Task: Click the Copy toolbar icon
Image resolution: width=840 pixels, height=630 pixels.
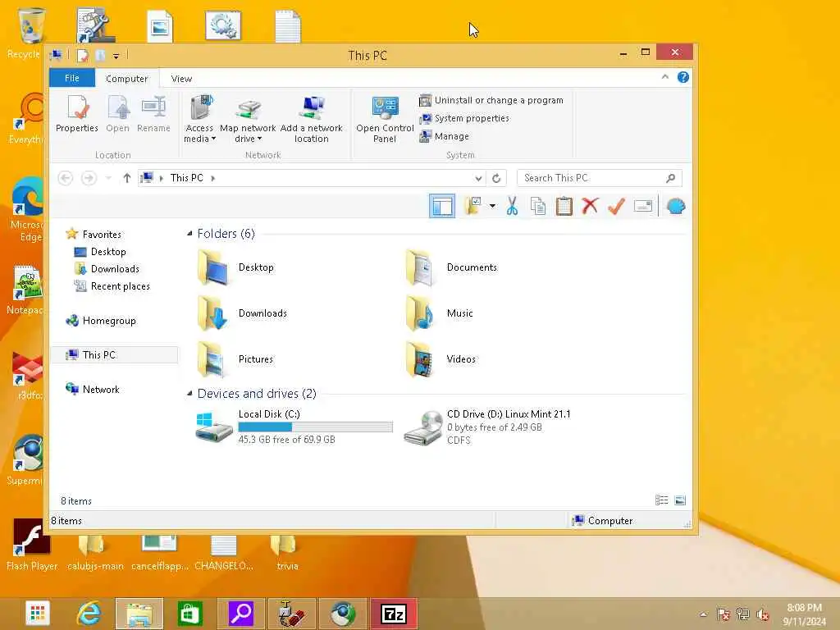Action: point(538,206)
